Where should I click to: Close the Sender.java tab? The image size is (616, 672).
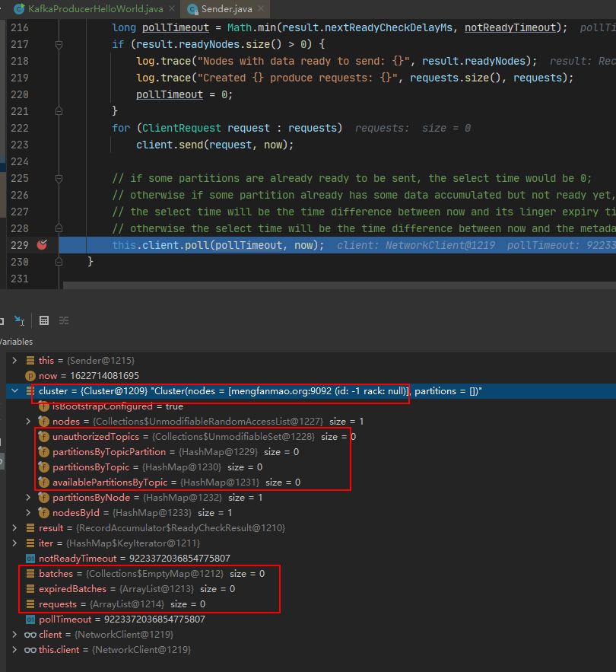[x=261, y=8]
